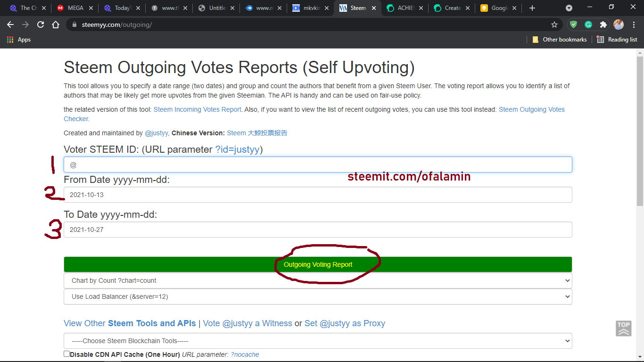This screenshot has height=362, width=644.
Task: Open the Grammarly extension
Action: (588, 25)
